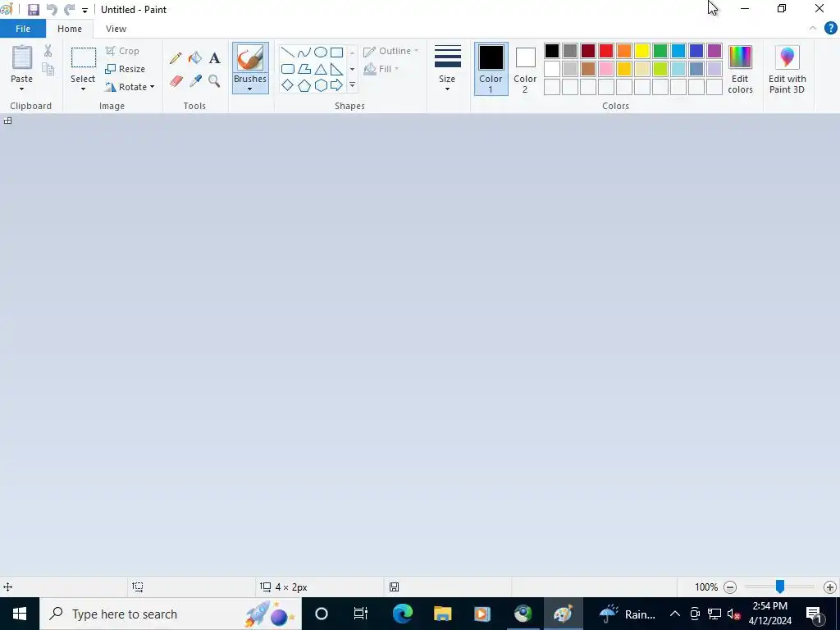The width and height of the screenshot is (840, 630).
Task: Open the File menu
Action: coord(22,29)
